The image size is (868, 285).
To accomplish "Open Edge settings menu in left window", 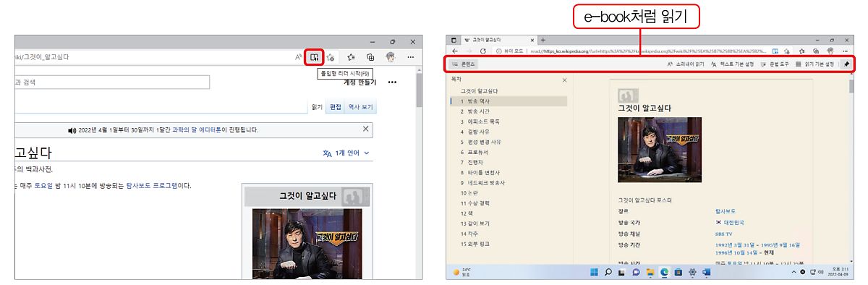I will point(410,56).
